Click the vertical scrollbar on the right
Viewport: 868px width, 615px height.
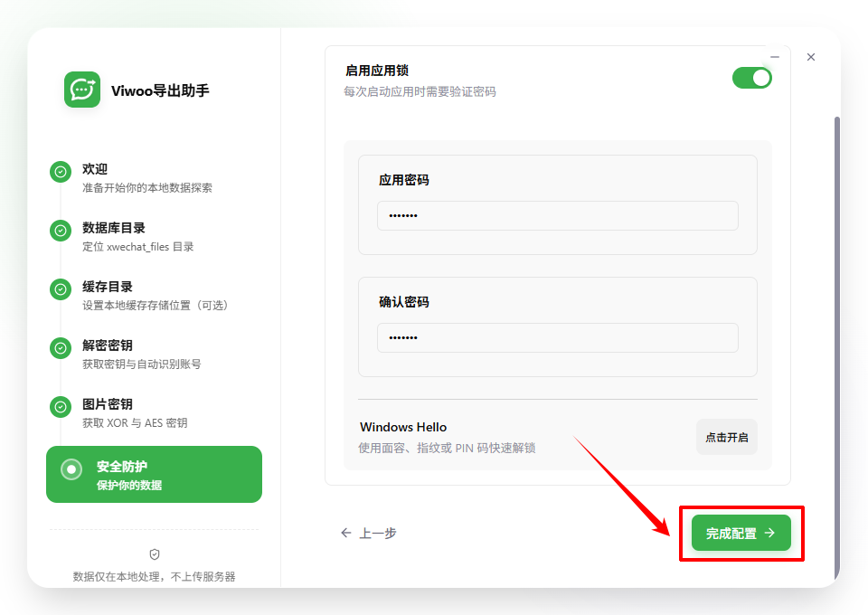click(837, 349)
